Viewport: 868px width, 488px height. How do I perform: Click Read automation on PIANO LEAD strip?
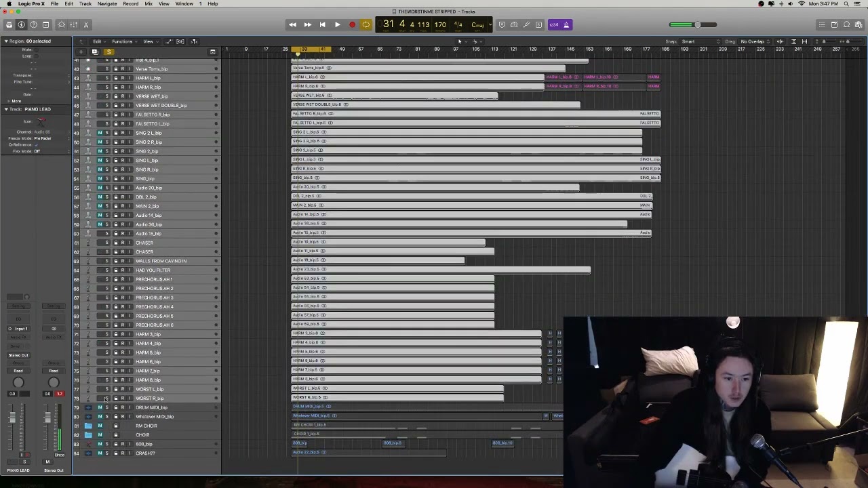(18, 371)
